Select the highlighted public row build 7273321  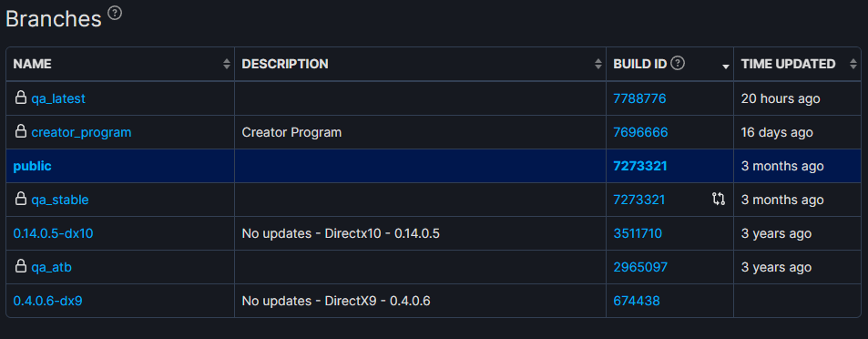[640, 166]
